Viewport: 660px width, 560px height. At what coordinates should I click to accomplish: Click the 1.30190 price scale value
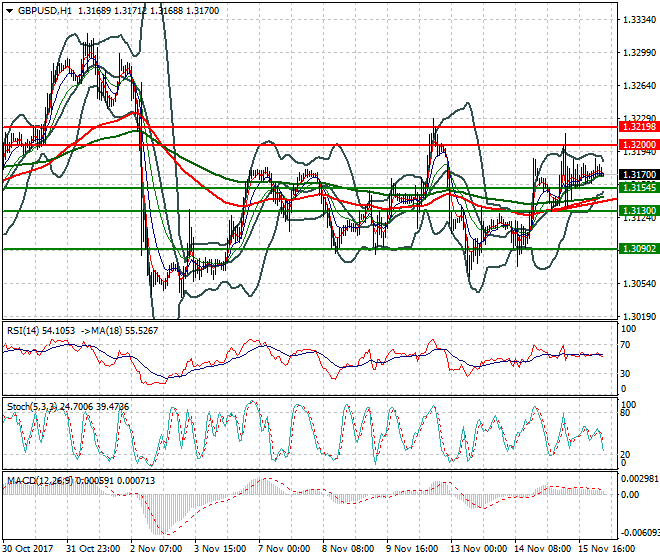[x=639, y=316]
